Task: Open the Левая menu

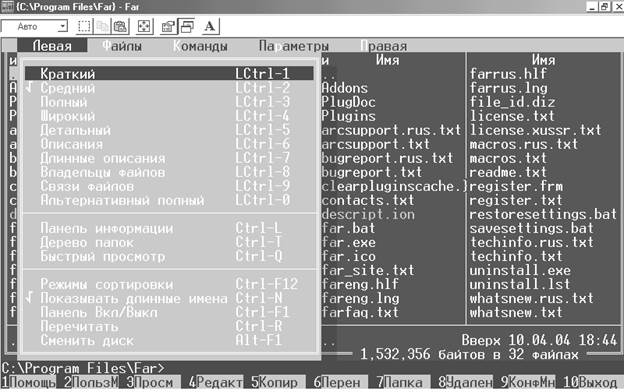Action: [52, 46]
